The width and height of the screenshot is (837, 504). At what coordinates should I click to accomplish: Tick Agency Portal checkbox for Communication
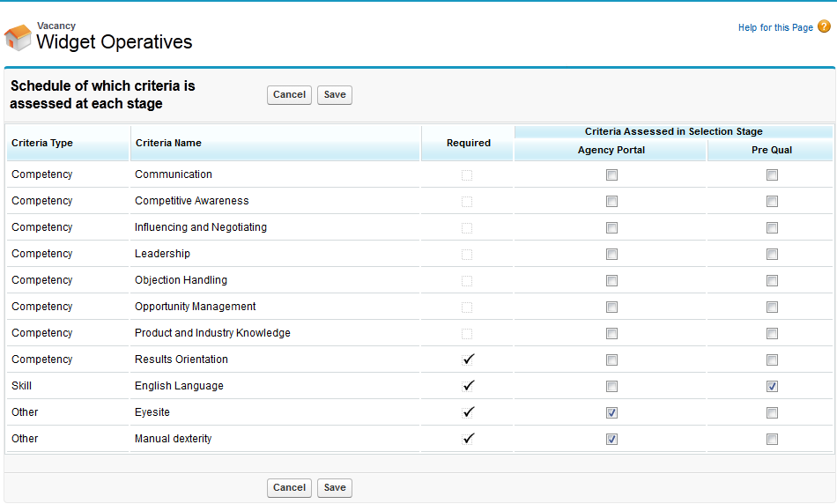click(611, 174)
